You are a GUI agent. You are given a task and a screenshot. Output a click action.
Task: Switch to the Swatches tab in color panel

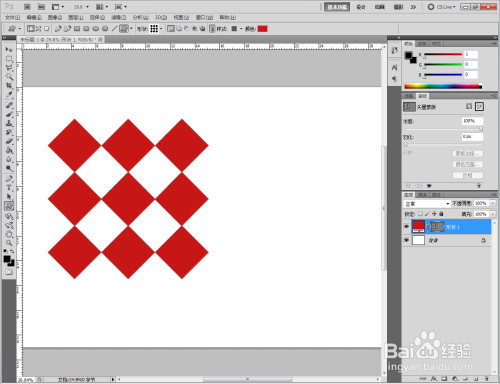click(x=422, y=44)
